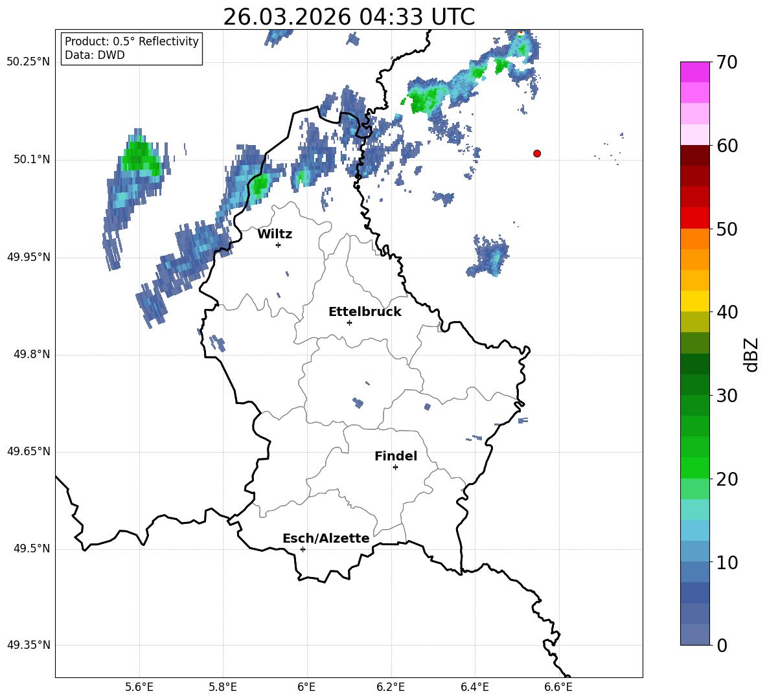
Task: Click the yellow 40 dBZ colorbar band
Action: [x=694, y=301]
